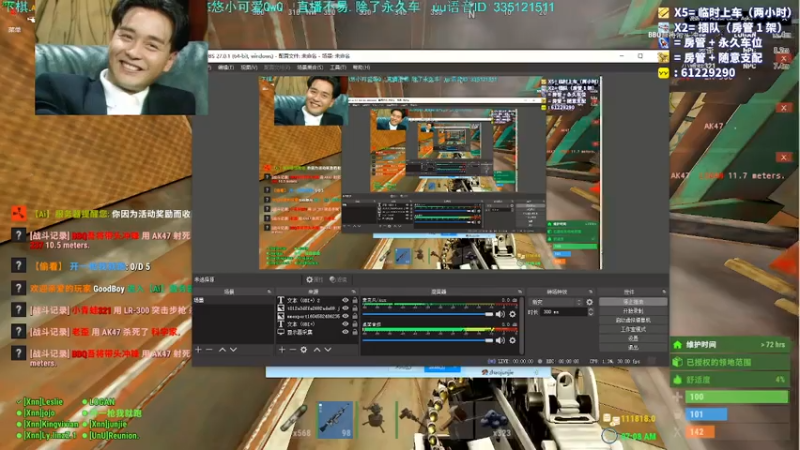The image size is (800, 450).
Task: Click the mixer panel vertical scrollbar
Action: pyautogui.click(x=522, y=325)
